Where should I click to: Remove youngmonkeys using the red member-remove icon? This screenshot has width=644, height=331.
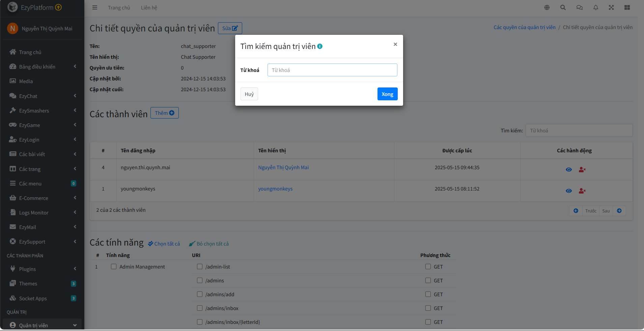click(582, 191)
